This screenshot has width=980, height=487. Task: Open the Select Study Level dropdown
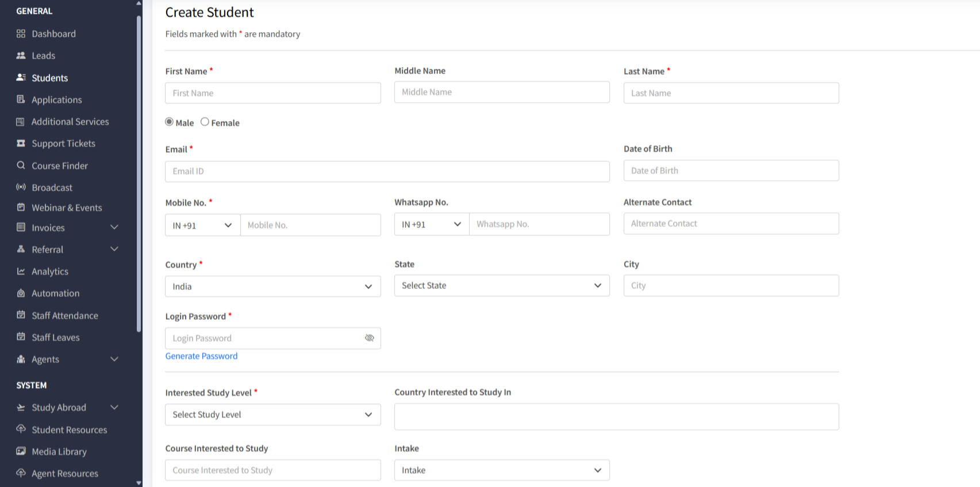[x=272, y=415]
